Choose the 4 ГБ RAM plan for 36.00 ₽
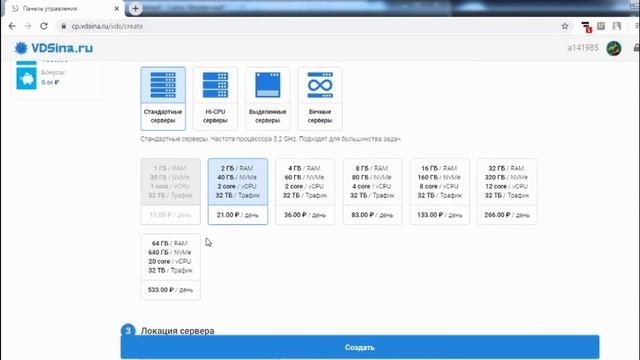640x360 pixels. (x=305, y=191)
